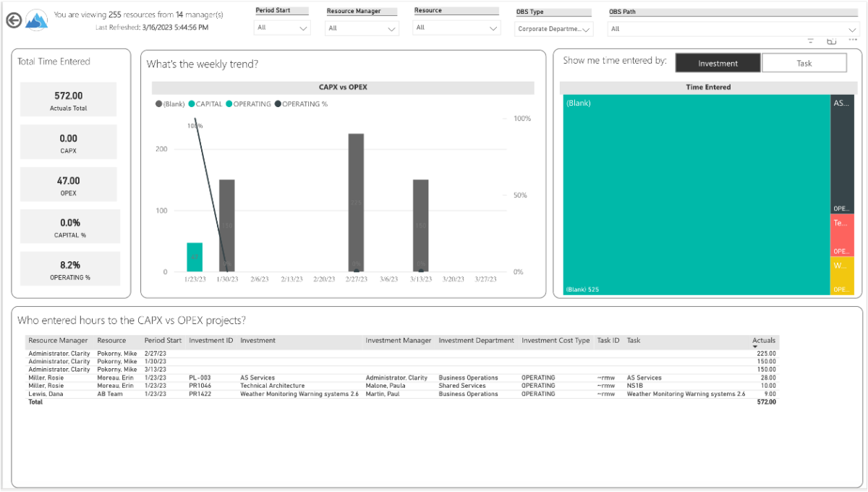Open the Resource filter dropdown
Viewport: 868px width, 492px height.
pyautogui.click(x=456, y=27)
